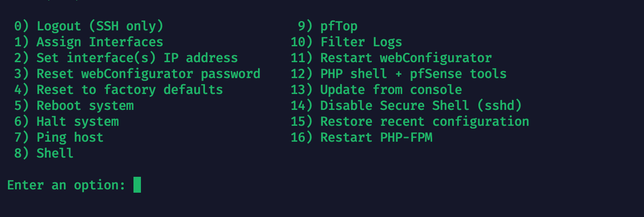
Task: Select the 'Reboot system' option text
Action: (x=85, y=105)
